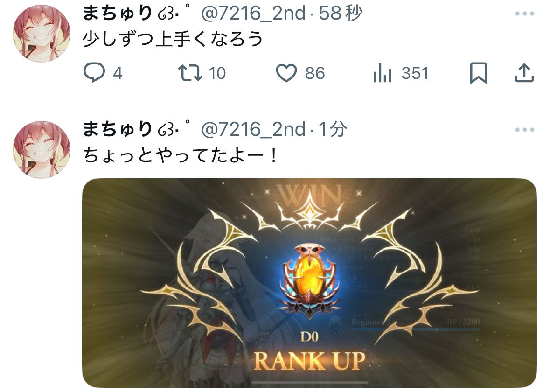Tap the reply count number 4
Screen dimensions: 550x392
(118, 73)
